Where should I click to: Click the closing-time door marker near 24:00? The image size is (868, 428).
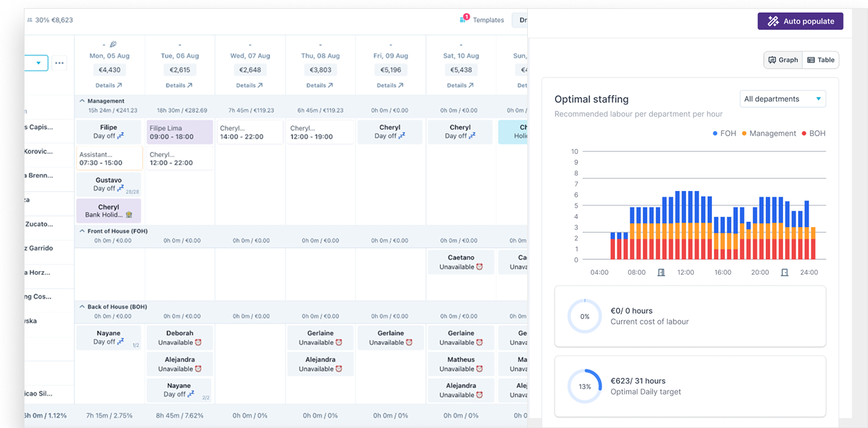click(784, 272)
